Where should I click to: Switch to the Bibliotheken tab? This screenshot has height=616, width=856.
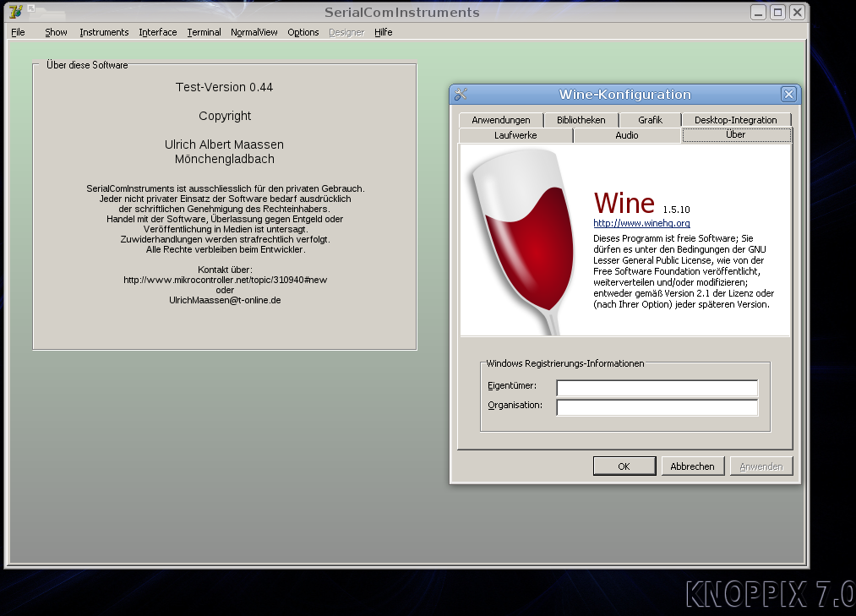[x=581, y=120]
